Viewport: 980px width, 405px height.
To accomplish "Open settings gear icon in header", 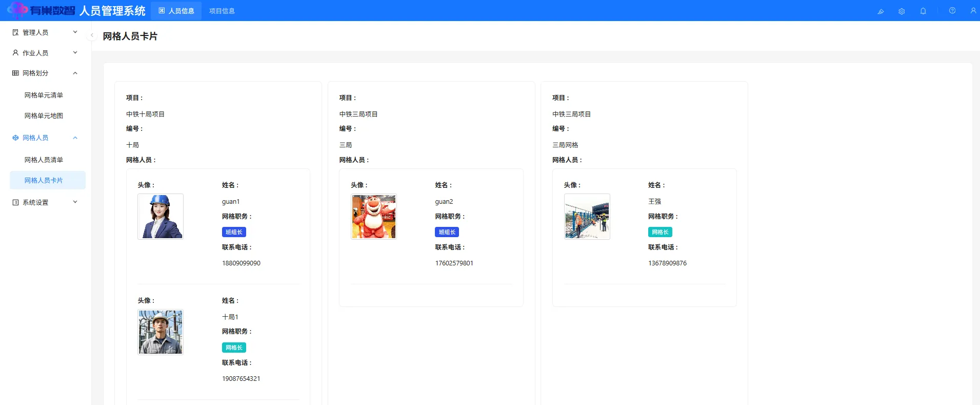I will tap(902, 11).
